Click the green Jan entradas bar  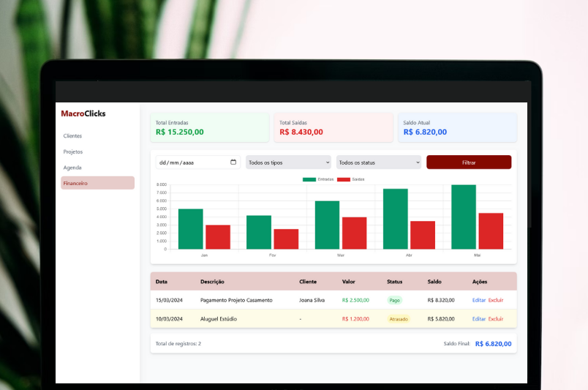pos(190,229)
